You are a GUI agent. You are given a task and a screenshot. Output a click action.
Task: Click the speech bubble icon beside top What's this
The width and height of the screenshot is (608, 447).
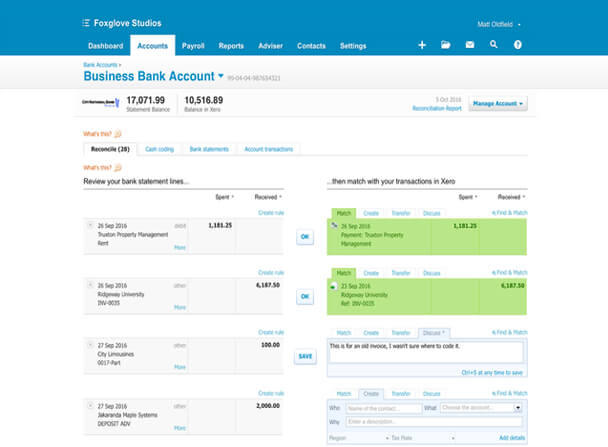point(118,134)
